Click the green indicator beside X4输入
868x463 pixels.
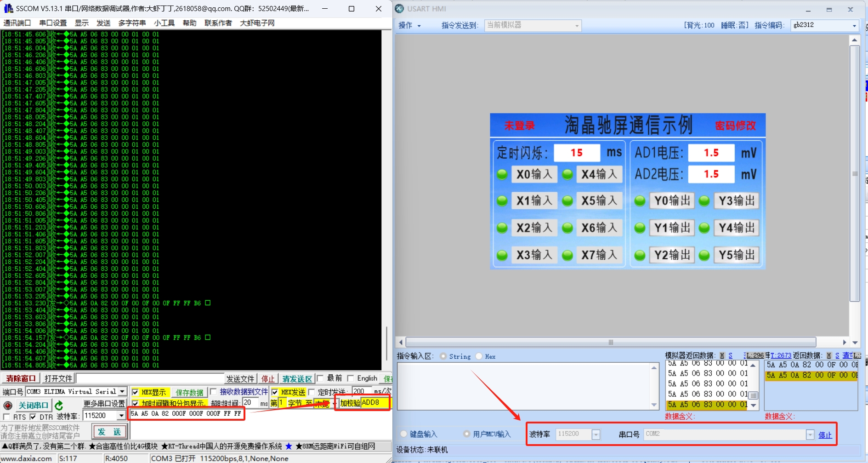pos(567,174)
